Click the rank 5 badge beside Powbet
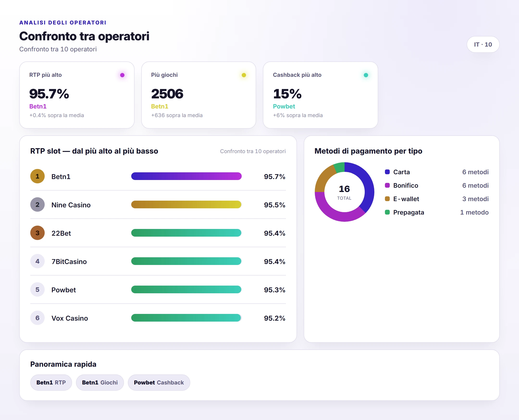Viewport: 519px width, 420px height. pyautogui.click(x=37, y=290)
